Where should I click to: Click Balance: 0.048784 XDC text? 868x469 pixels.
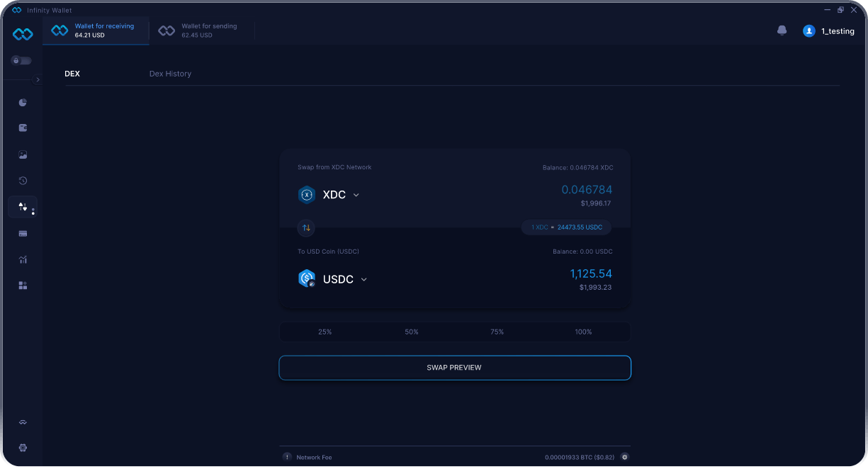pyautogui.click(x=577, y=168)
